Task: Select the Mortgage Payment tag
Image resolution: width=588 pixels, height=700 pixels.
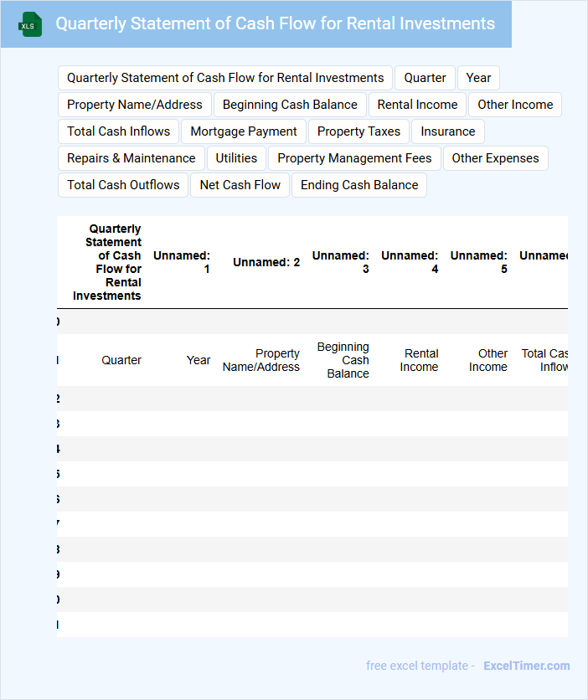Action: coord(244,131)
